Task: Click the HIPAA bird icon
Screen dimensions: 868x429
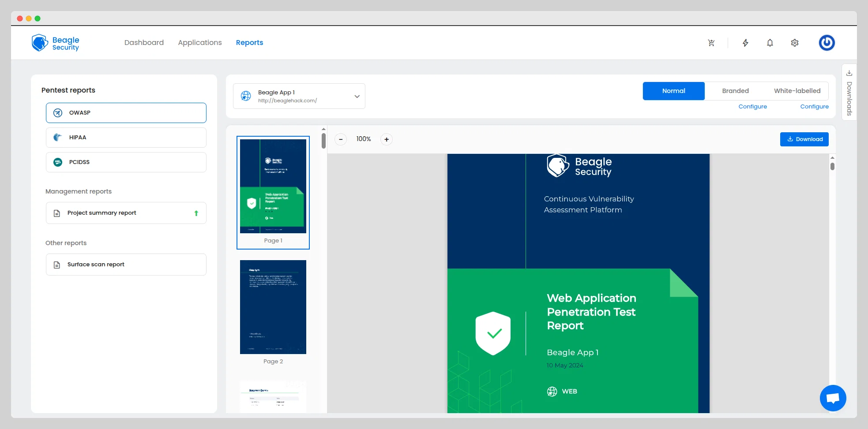Action: pos(57,138)
